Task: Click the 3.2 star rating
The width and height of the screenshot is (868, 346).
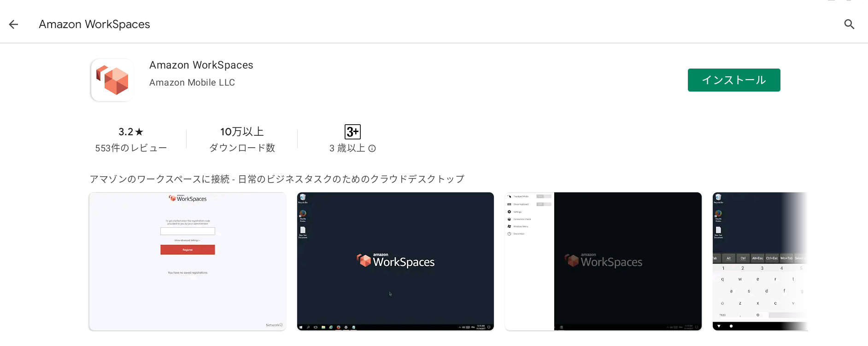Action: tap(131, 132)
